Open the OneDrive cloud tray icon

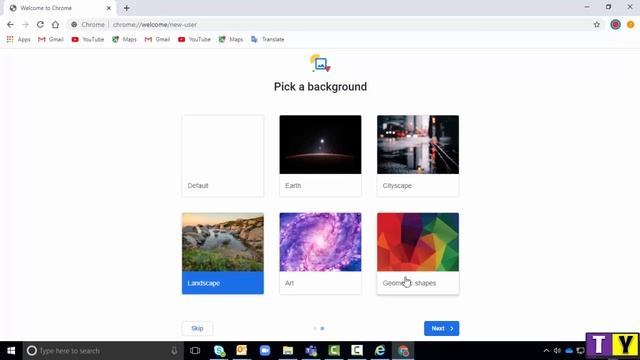(x=569, y=351)
